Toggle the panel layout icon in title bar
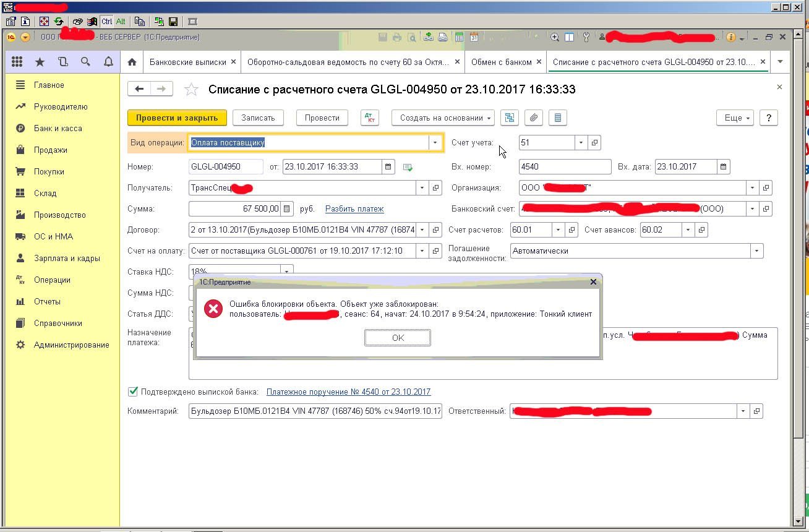This screenshot has width=809, height=532. coord(569,37)
